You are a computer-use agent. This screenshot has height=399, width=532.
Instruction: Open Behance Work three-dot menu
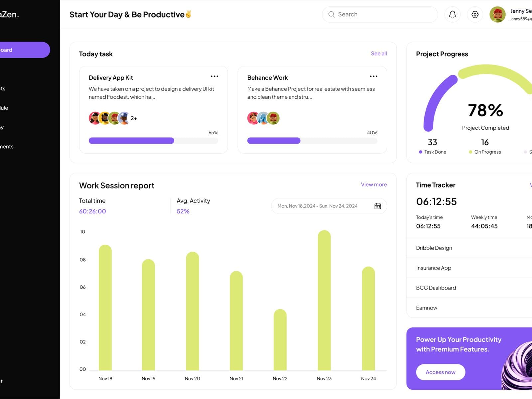click(x=373, y=76)
